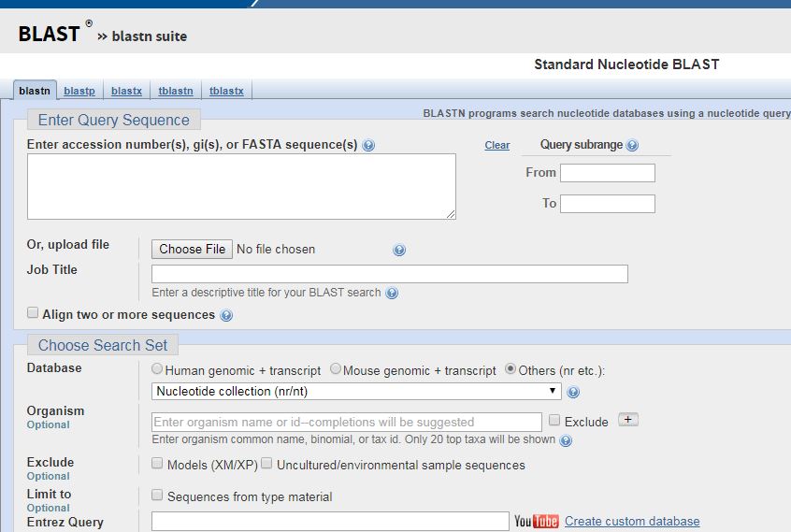
Task: Click help icon next to database dropdown
Action: coord(573,392)
